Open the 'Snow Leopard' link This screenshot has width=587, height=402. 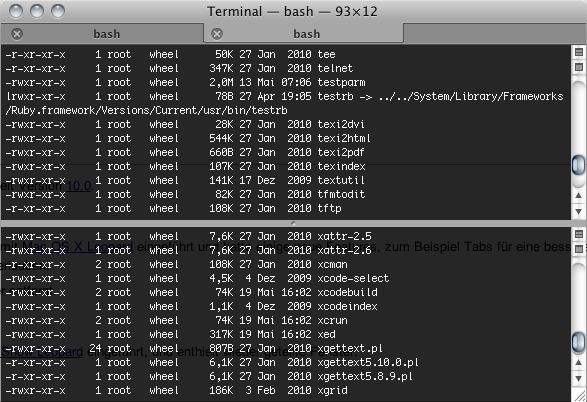(x=42, y=352)
